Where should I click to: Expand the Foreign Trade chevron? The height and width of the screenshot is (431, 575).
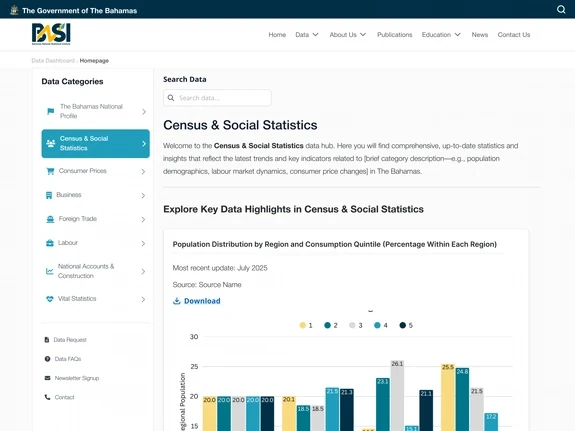pyautogui.click(x=143, y=219)
